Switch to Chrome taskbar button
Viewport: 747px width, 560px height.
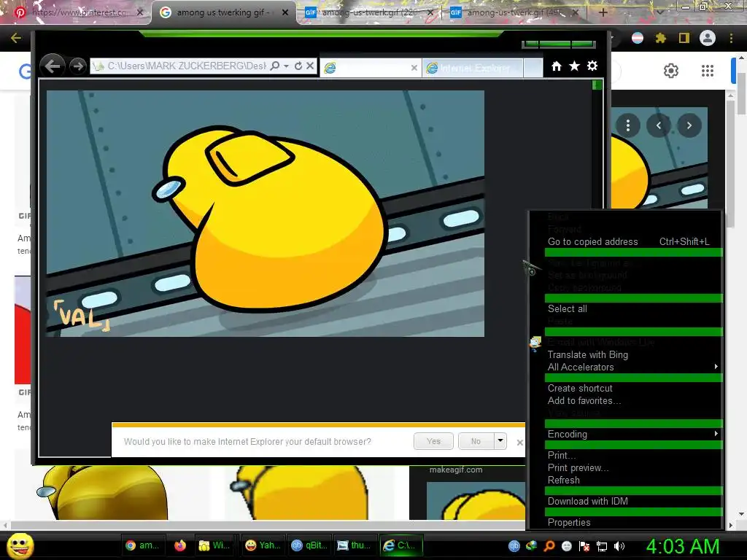coord(144,545)
